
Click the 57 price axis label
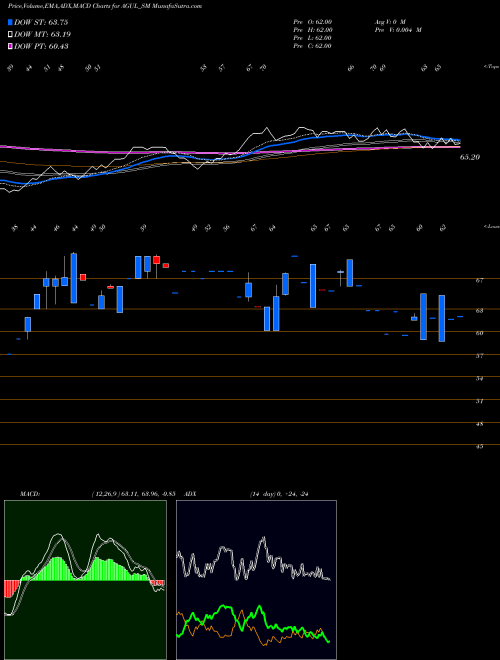(480, 356)
